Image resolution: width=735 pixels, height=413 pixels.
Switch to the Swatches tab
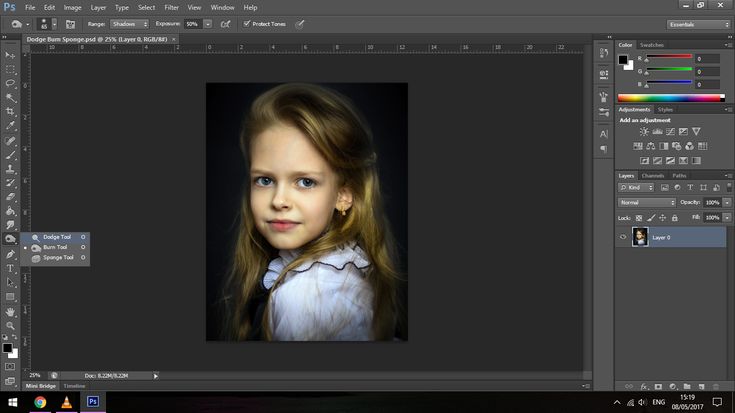pos(652,45)
